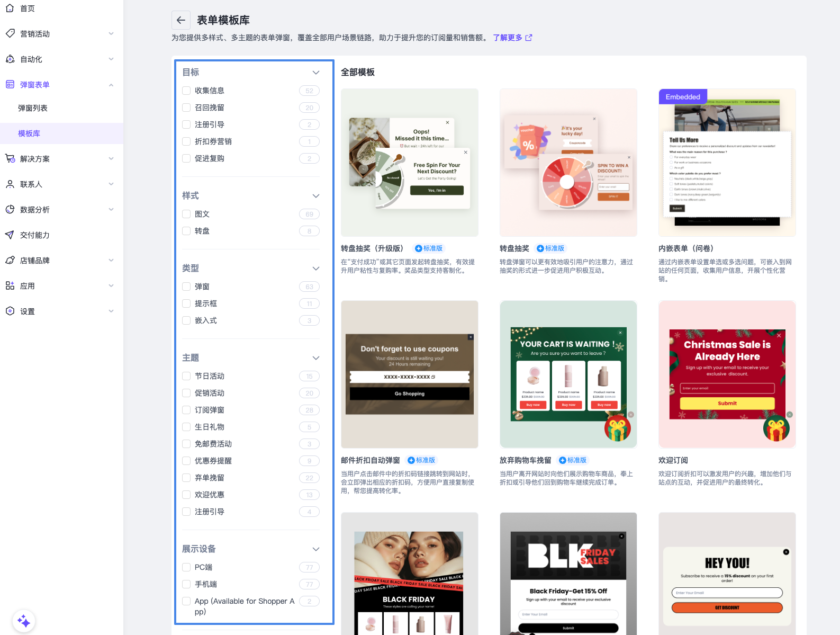Open the 了解更多 link
This screenshot has width=840, height=635.
point(512,38)
